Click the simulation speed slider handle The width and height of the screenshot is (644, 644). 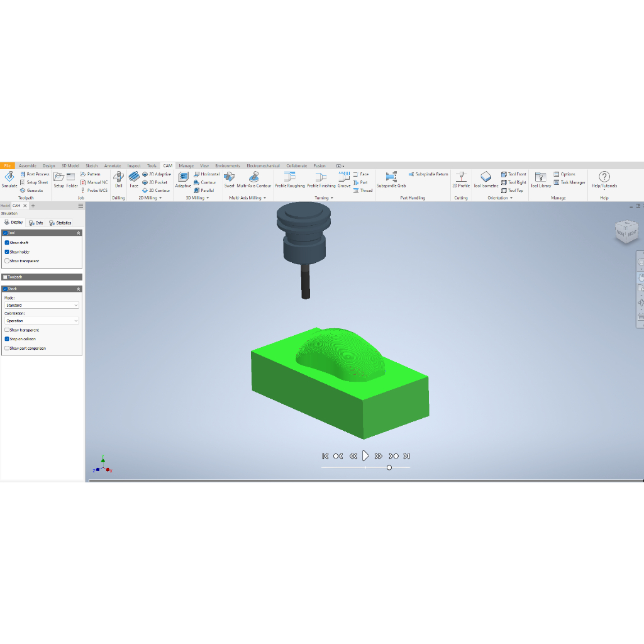389,467
